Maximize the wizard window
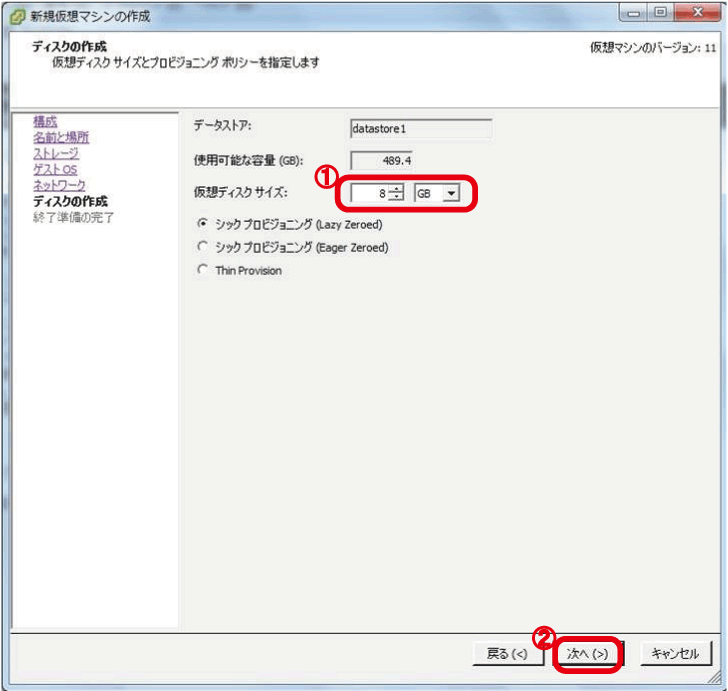Screen dimensions: 728x691 point(660,13)
